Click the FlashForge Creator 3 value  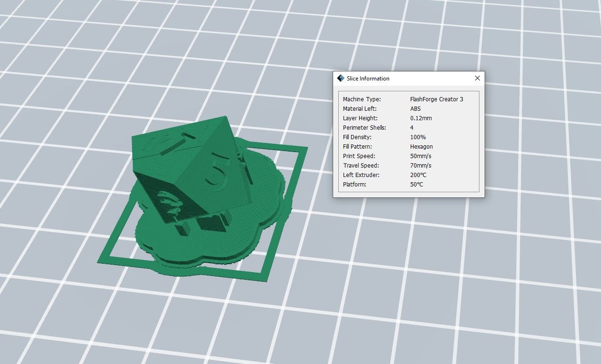click(x=436, y=99)
